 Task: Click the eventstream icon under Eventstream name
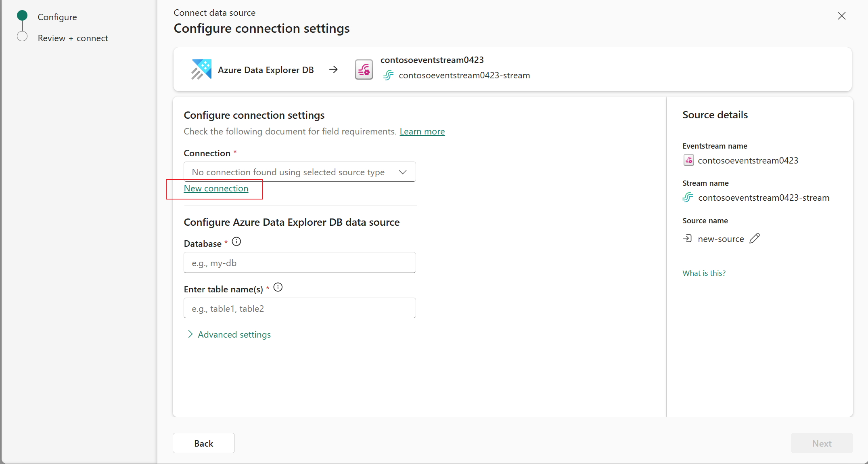click(x=689, y=160)
